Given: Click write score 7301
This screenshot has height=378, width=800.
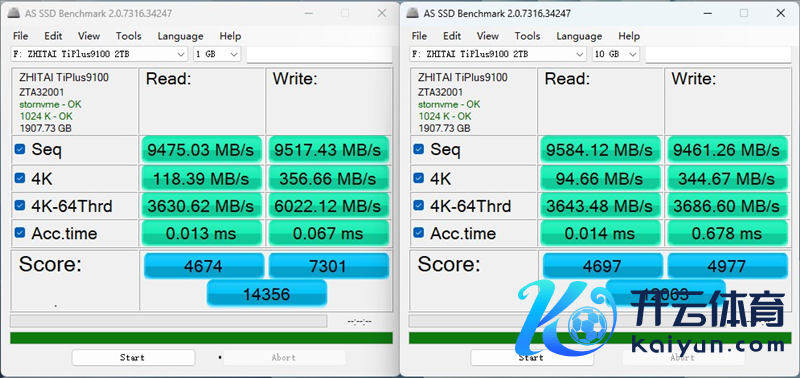Looking at the screenshot, I should pos(329,266).
